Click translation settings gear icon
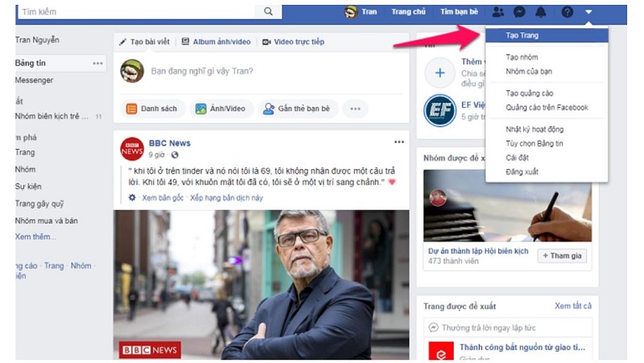Viewport: 644px width, 363px height. click(x=132, y=197)
